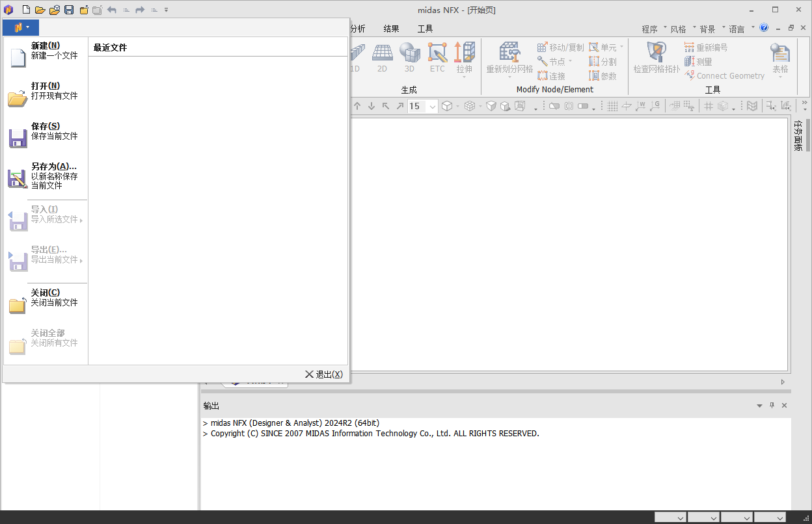Click the pin icon on 输出 panel

[x=772, y=406]
